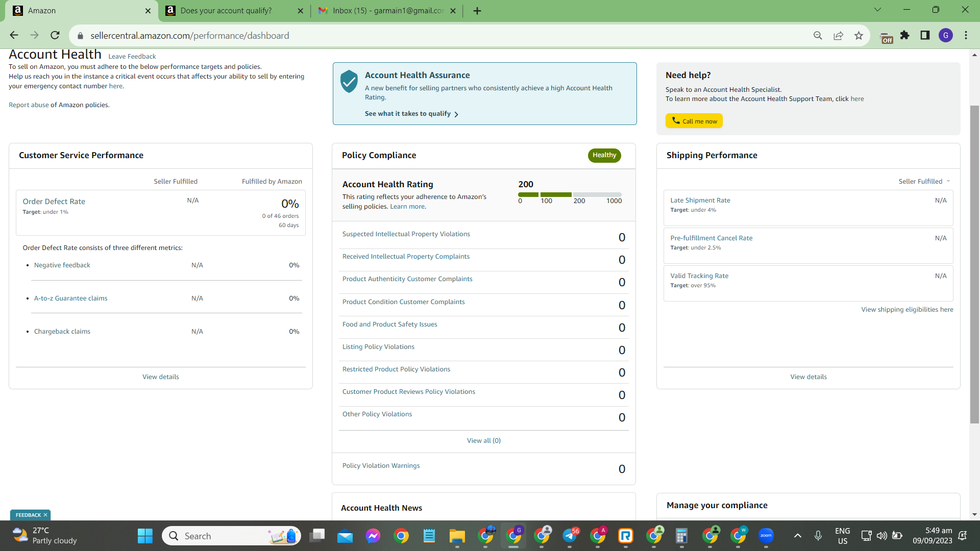View site information lock icon
Screen dimensions: 980x551
click(x=80, y=36)
